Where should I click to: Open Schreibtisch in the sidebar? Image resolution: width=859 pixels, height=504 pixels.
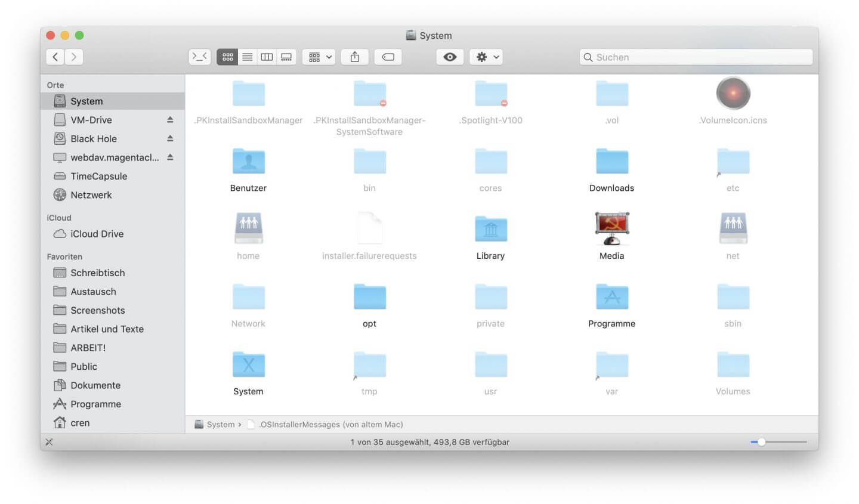[x=113, y=273]
